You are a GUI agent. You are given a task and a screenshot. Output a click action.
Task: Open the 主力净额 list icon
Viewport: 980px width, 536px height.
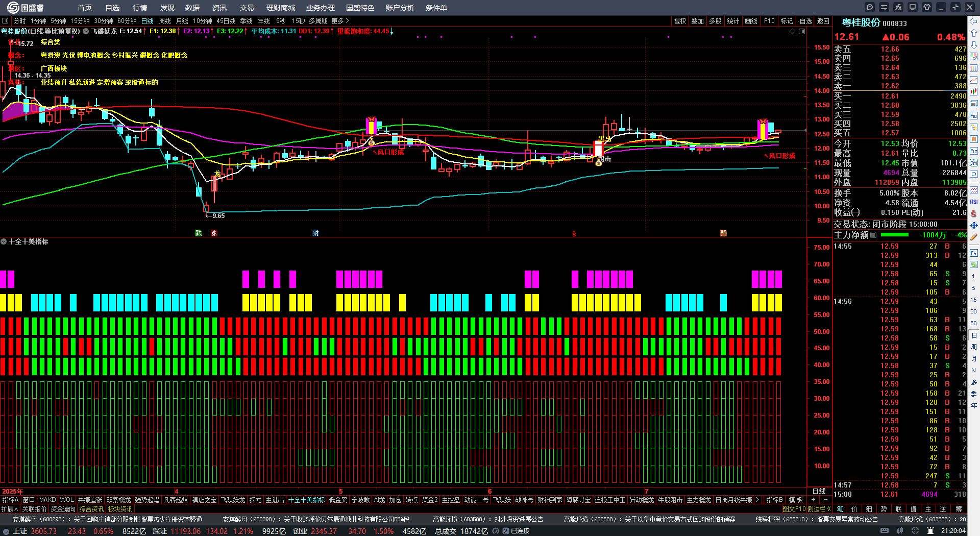[873, 235]
